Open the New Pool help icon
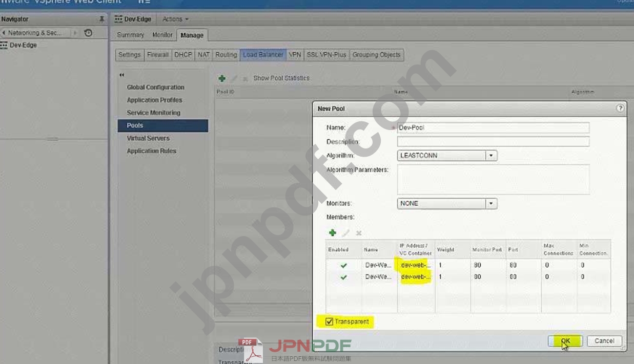This screenshot has width=634, height=364. click(x=620, y=108)
